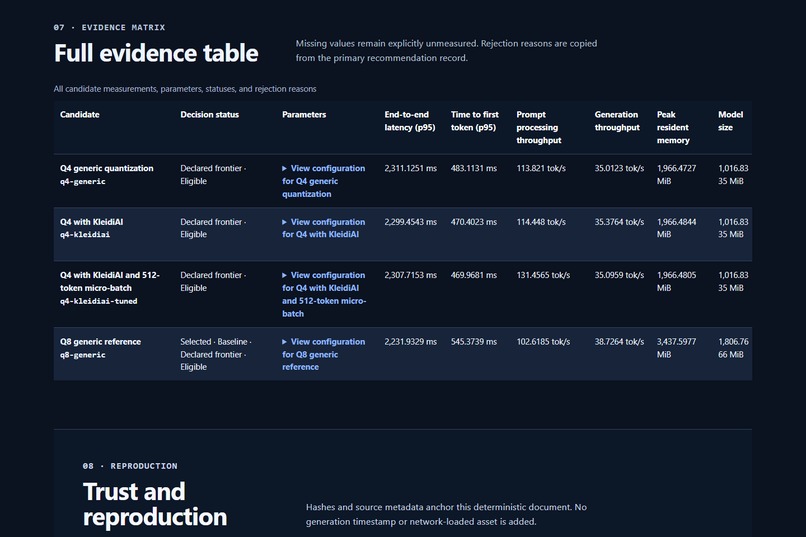
Task: Click the 2,311.1251 ms latency value
Action: coord(410,168)
